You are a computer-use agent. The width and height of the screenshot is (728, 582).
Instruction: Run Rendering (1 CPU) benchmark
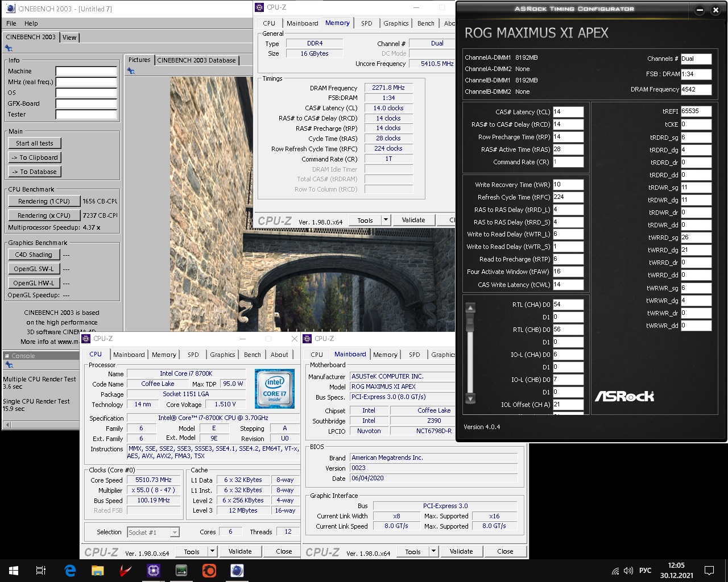click(44, 201)
